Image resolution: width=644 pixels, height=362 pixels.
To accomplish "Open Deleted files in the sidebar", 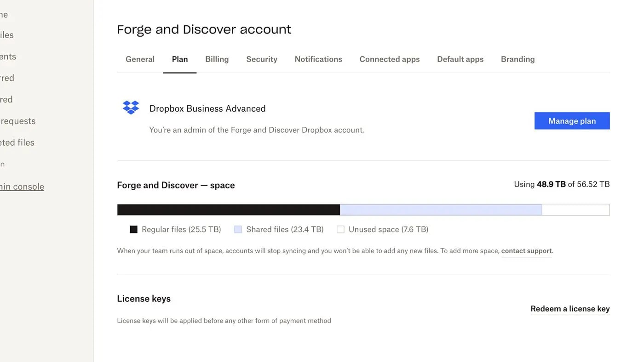I will coord(17,142).
